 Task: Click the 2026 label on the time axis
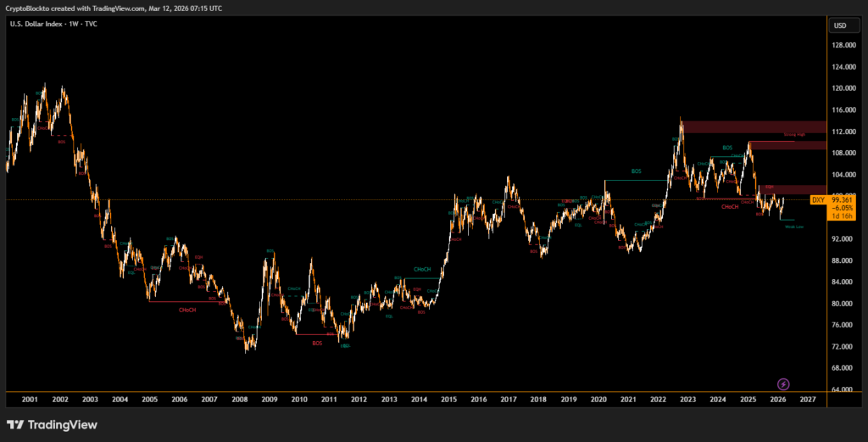tap(778, 399)
